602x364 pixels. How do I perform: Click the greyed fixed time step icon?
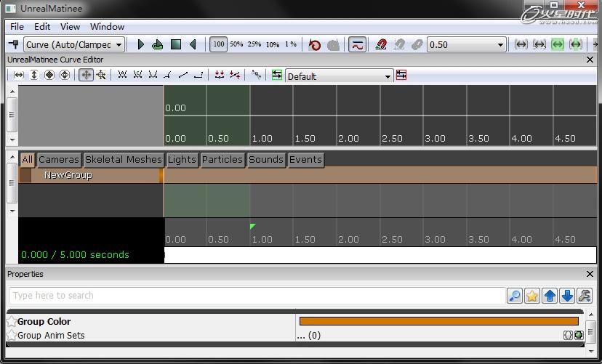[x=417, y=44]
